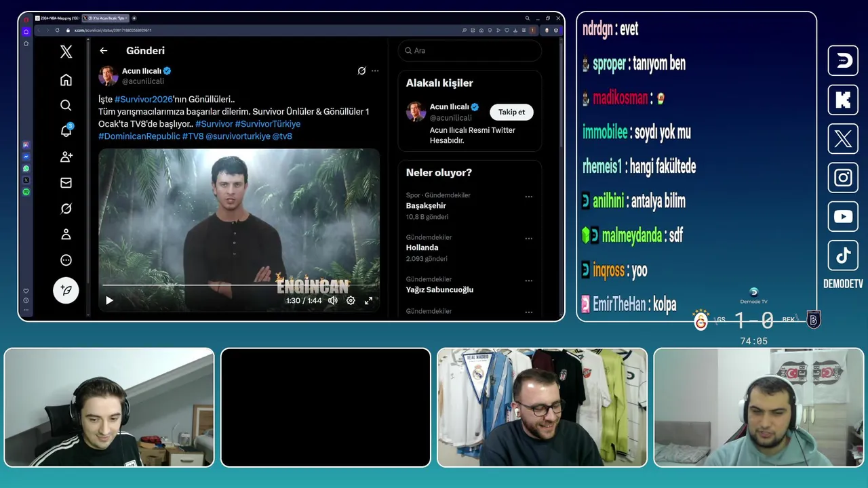This screenshot has height=488, width=868.
Task: Click the X logo in stream overlay
Action: [843, 139]
